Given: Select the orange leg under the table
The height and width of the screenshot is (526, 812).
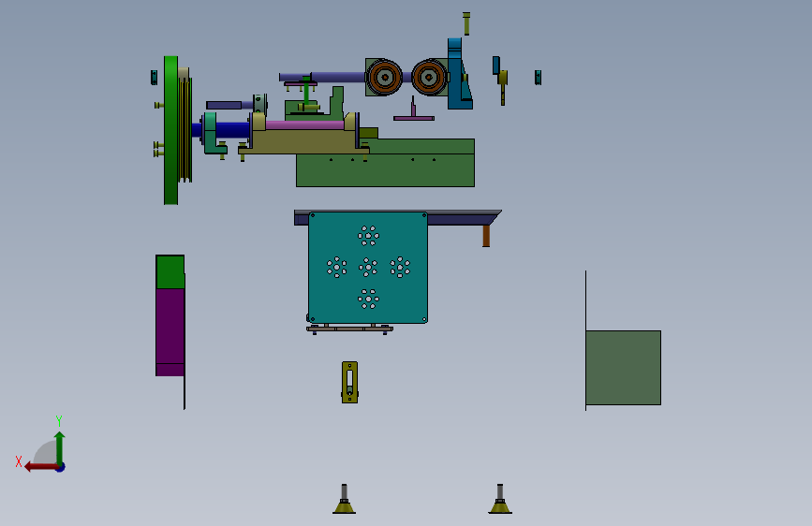Looking at the screenshot, I should tap(486, 236).
